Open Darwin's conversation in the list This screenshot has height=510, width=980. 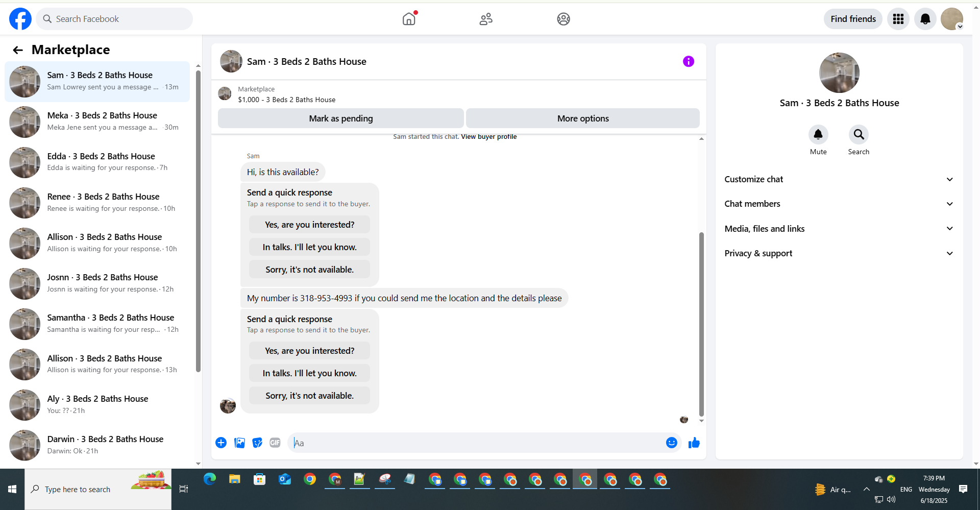97,445
